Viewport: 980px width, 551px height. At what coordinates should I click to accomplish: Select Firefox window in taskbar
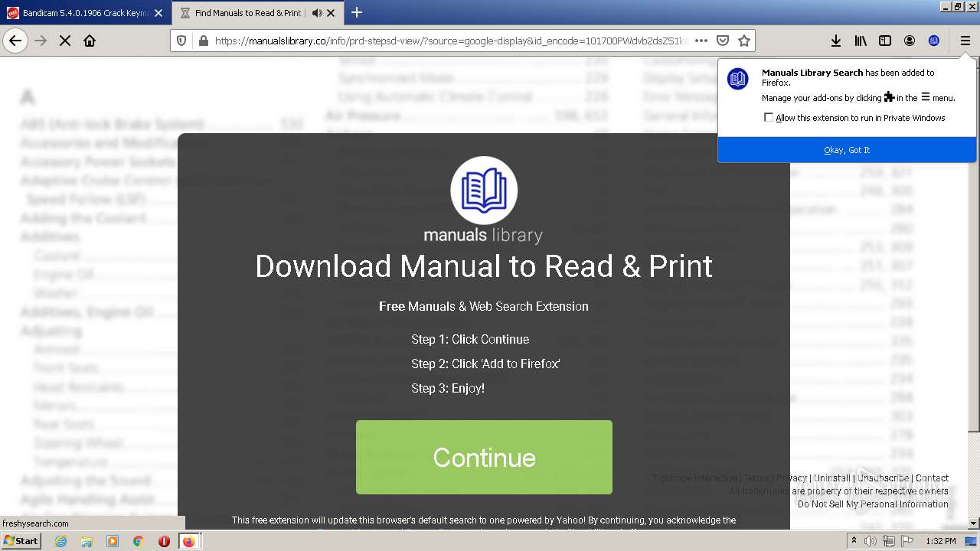[189, 541]
